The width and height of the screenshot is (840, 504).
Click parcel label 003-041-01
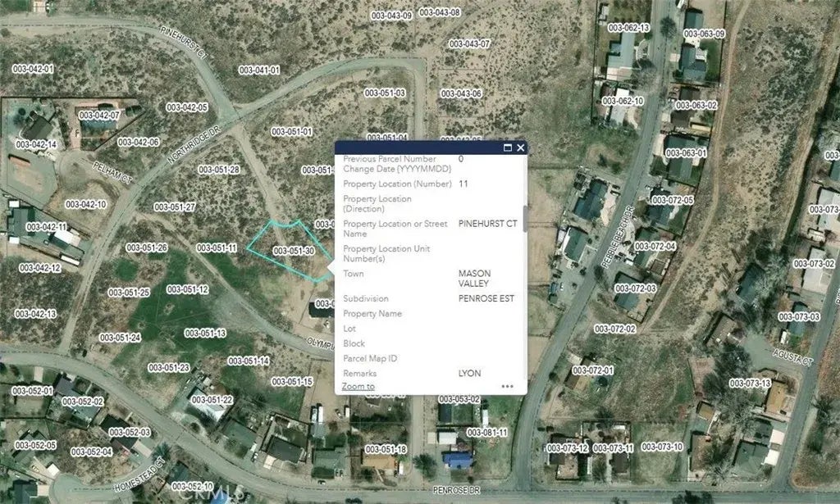tap(258, 70)
